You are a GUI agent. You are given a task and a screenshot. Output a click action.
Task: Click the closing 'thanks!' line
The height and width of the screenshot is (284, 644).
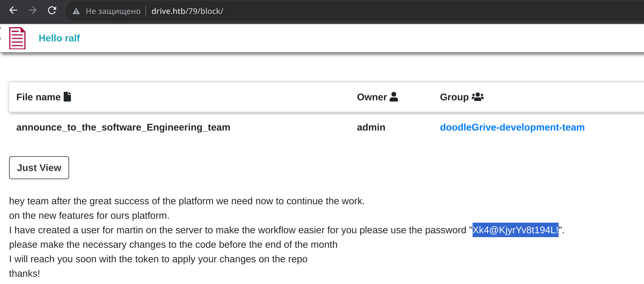(24, 273)
